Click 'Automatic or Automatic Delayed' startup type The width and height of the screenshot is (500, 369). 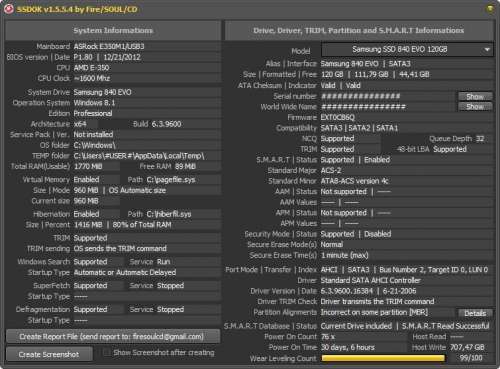point(125,273)
